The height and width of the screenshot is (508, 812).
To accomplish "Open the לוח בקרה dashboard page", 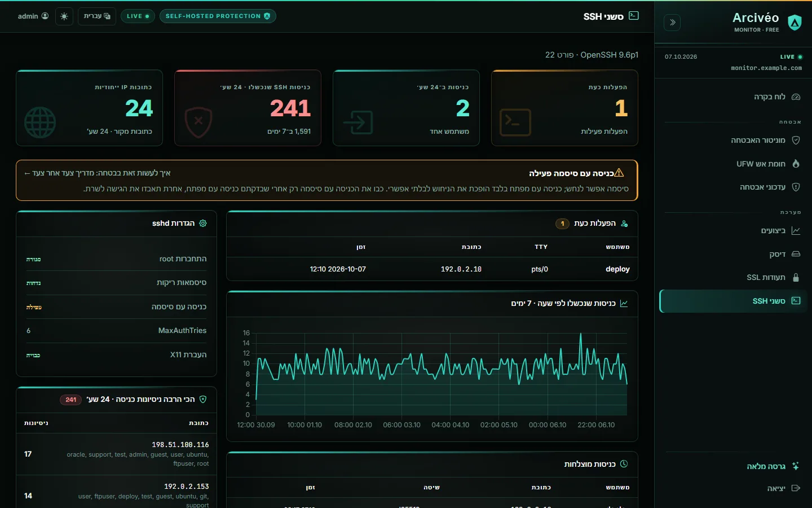I will [x=732, y=97].
